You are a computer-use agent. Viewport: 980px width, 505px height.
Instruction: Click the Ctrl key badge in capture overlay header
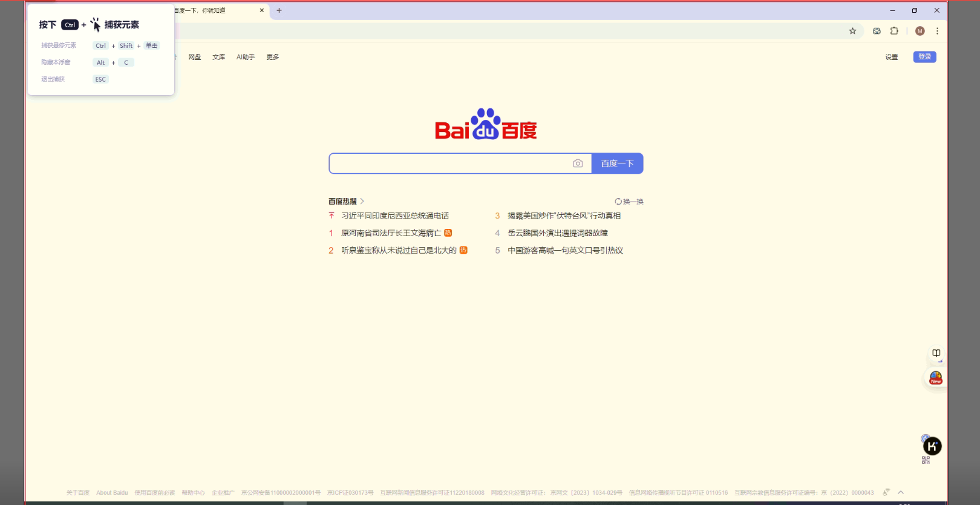pos(70,25)
